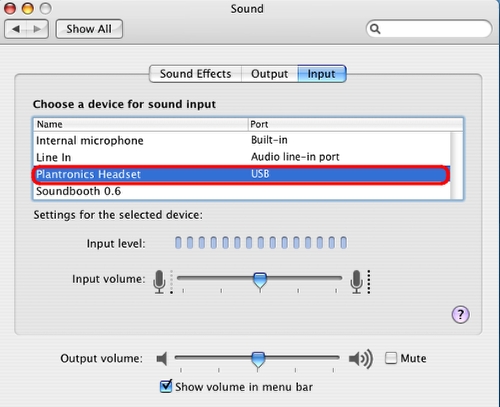This screenshot has height=407, width=500.
Task: Click the magnifying glass search icon
Action: click(x=375, y=29)
